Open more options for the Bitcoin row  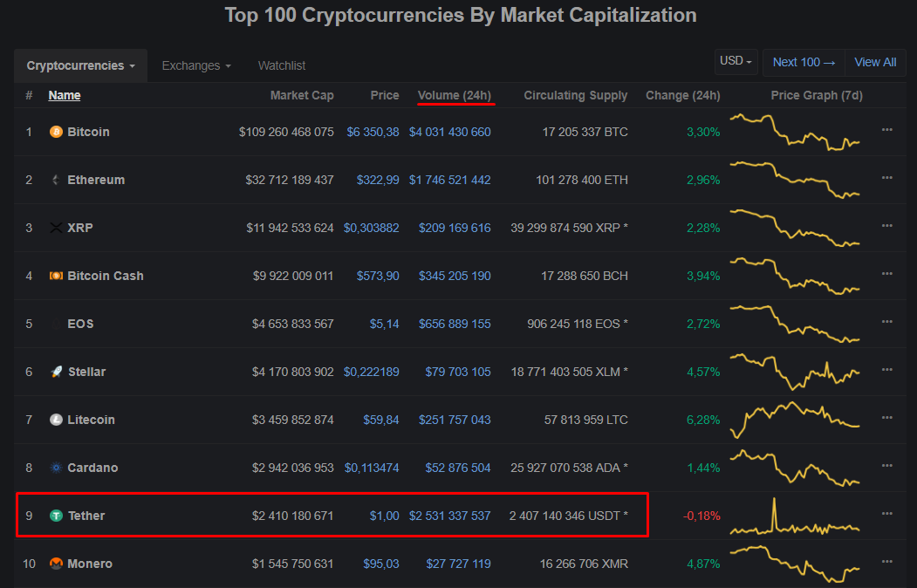click(887, 129)
